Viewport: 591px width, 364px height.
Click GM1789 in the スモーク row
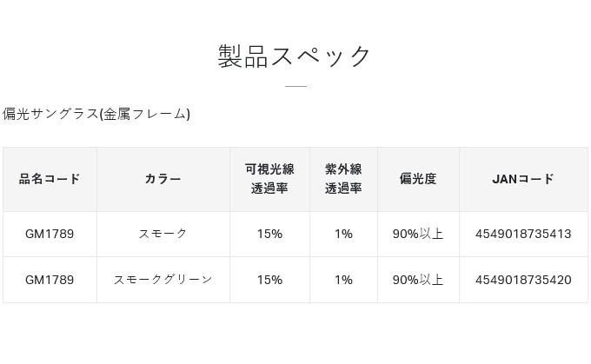pyautogui.click(x=50, y=234)
